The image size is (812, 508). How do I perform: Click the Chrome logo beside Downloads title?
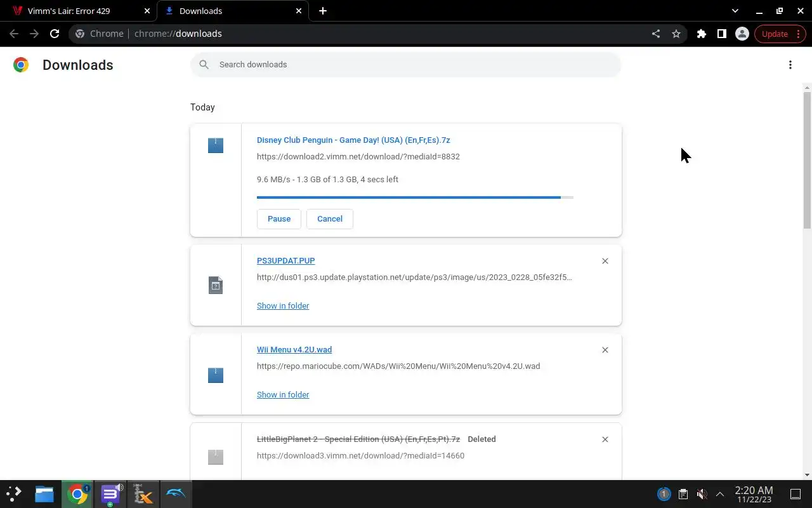pyautogui.click(x=21, y=65)
